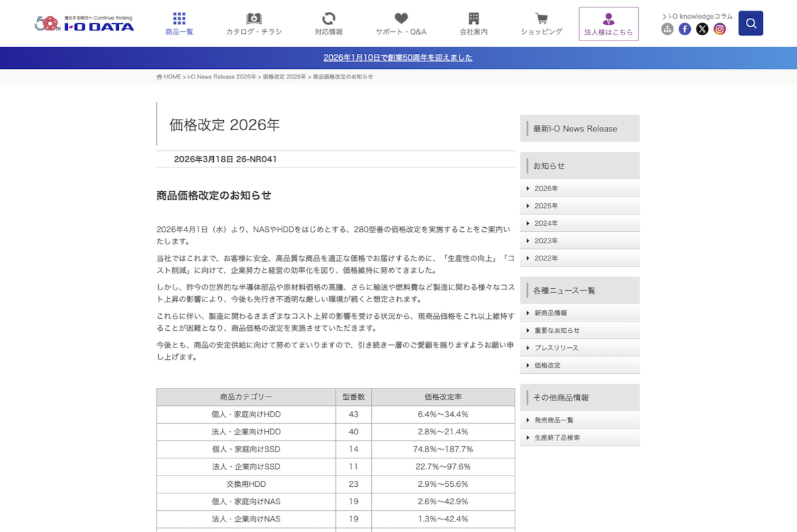Click the Instagram icon
Image resolution: width=797 pixels, height=532 pixels.
(720, 29)
